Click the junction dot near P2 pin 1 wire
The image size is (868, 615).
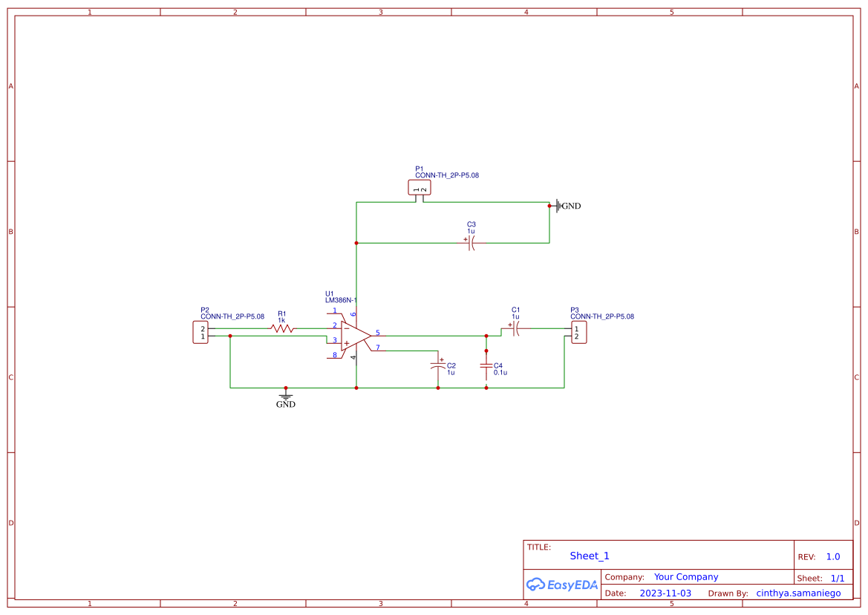pyautogui.click(x=230, y=336)
